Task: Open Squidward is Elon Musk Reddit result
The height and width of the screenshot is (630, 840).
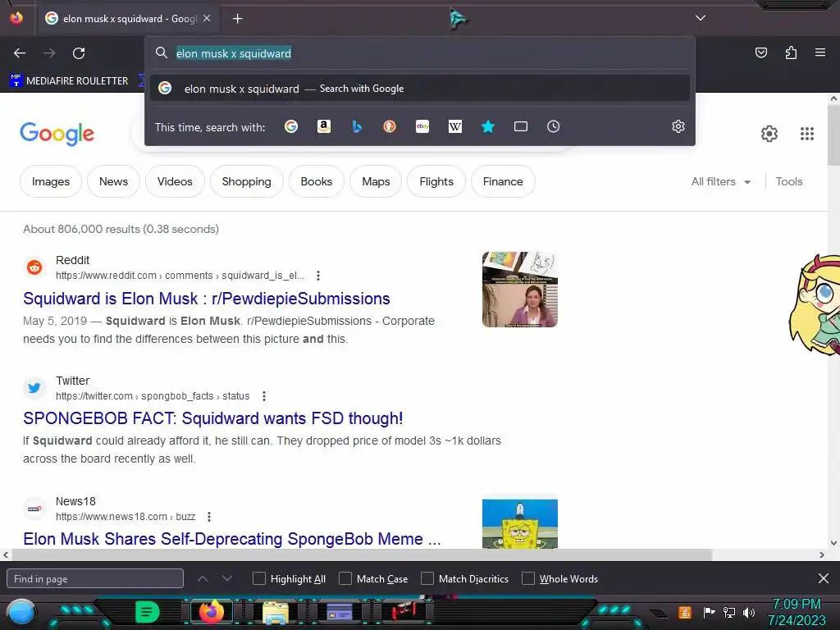Action: point(206,299)
